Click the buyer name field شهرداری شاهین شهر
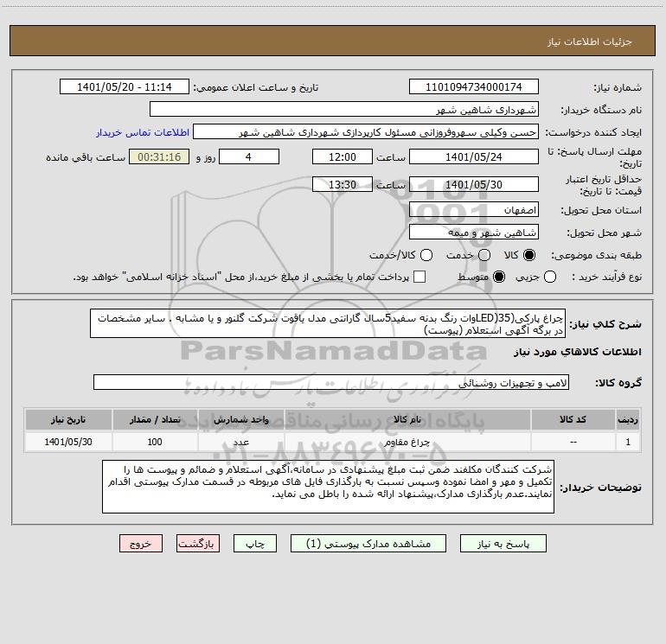 click(344, 109)
